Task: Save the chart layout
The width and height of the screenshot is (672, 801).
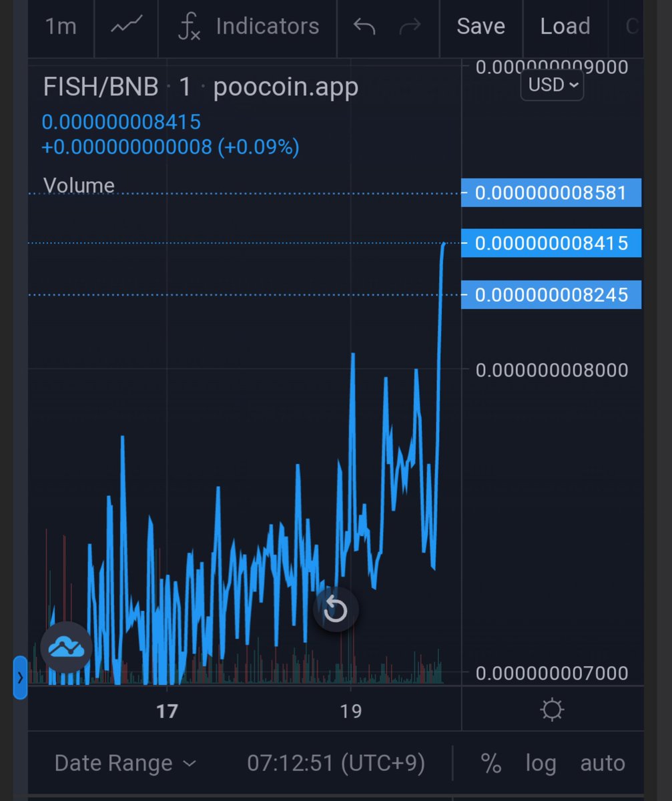Action: click(x=480, y=27)
